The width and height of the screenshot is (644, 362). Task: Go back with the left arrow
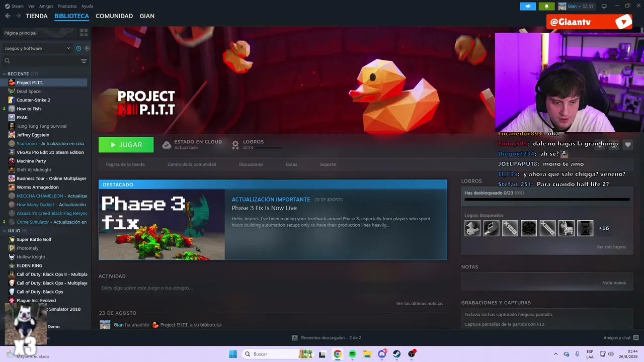(8, 16)
